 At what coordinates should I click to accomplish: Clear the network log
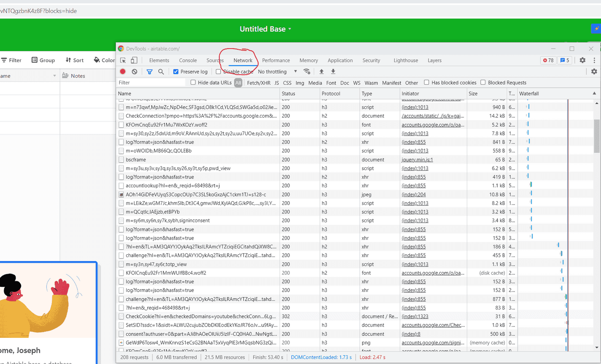coord(135,71)
